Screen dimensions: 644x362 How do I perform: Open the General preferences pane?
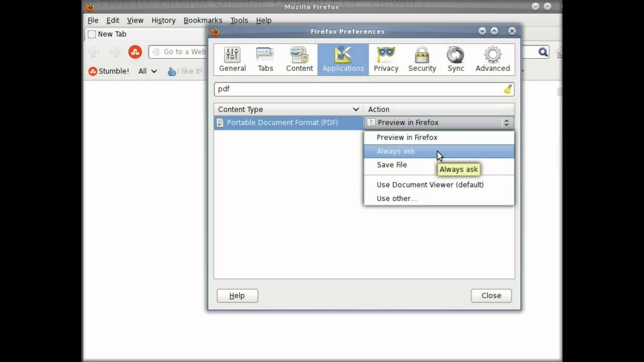pos(232,59)
